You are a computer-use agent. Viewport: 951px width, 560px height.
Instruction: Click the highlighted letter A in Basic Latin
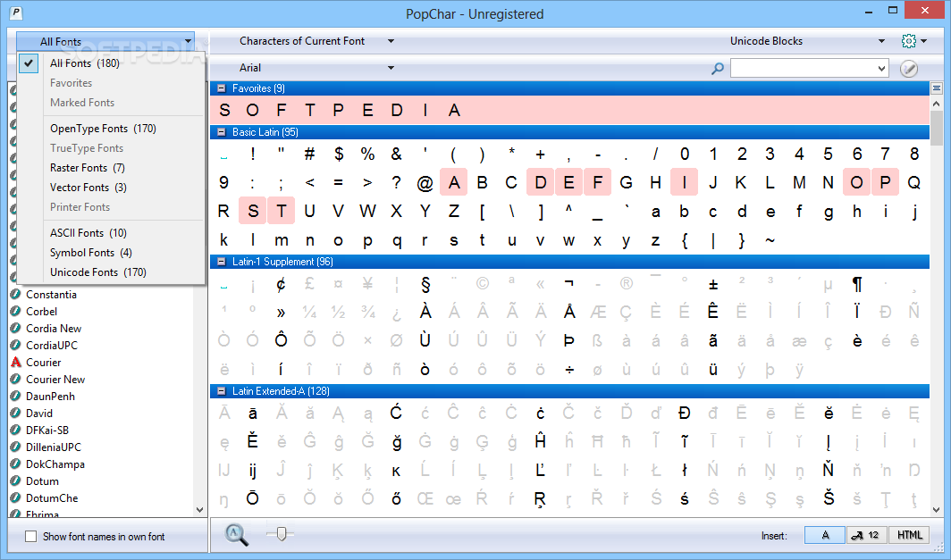pyautogui.click(x=454, y=182)
